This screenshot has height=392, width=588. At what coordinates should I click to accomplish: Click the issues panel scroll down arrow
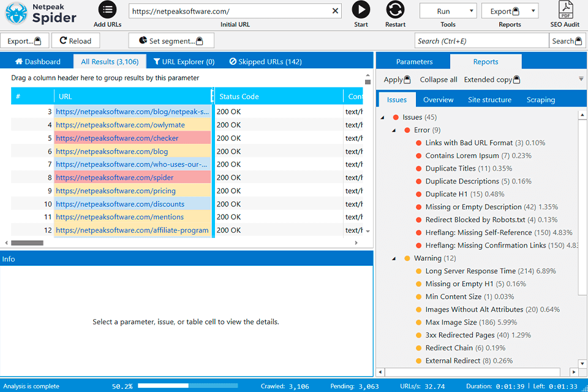click(582, 363)
